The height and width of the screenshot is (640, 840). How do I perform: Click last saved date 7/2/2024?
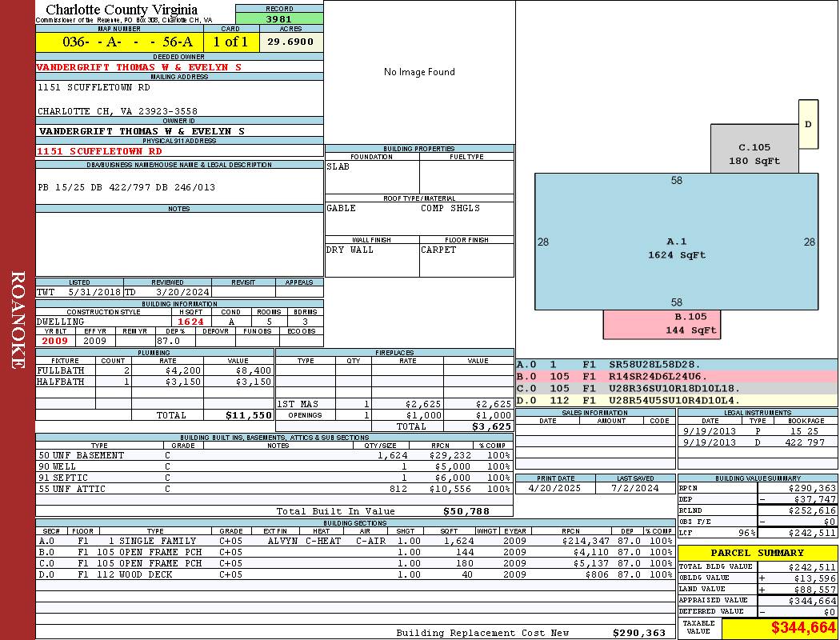coord(635,488)
